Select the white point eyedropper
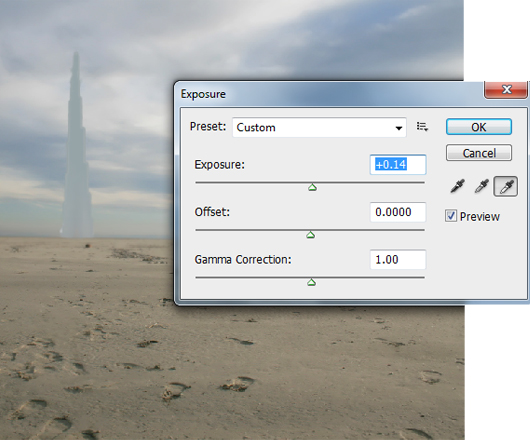The width and height of the screenshot is (530, 440). pos(506,186)
